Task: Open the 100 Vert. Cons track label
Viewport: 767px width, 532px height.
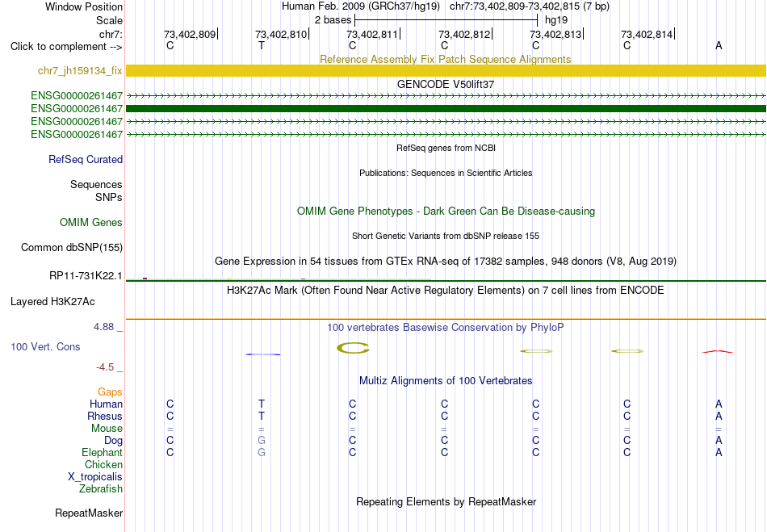Action: [x=45, y=346]
